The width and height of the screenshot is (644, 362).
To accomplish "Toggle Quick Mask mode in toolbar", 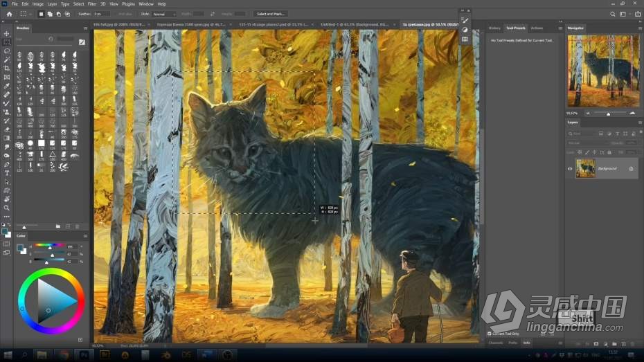I will click(6, 244).
